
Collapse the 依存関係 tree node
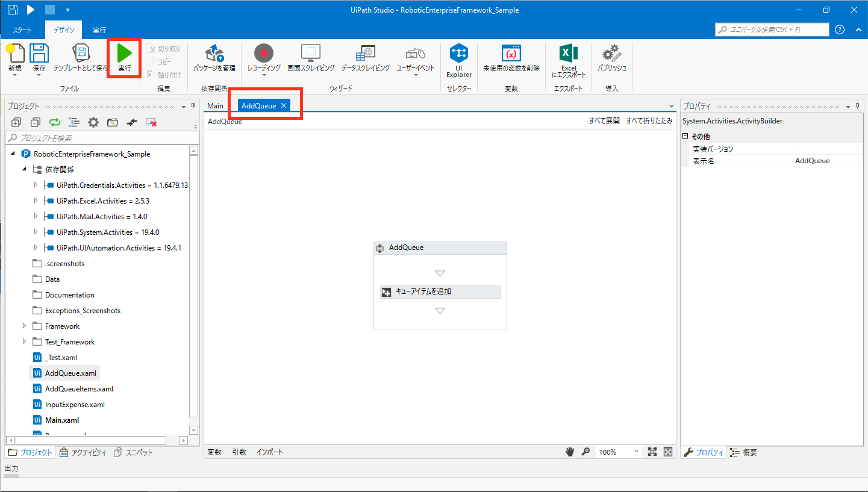[x=25, y=169]
